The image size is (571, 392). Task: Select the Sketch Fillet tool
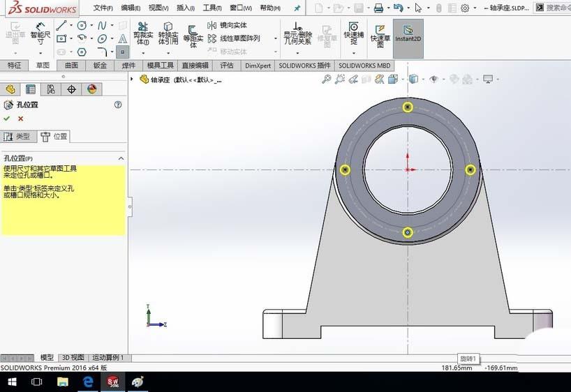pos(103,52)
